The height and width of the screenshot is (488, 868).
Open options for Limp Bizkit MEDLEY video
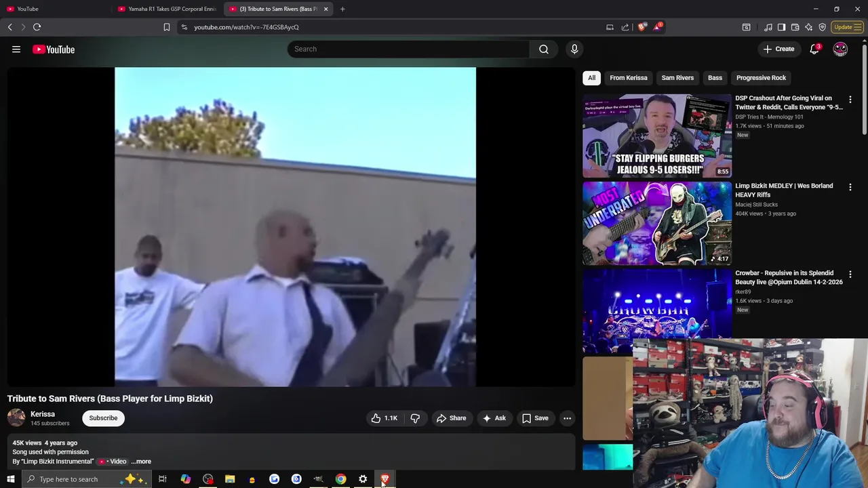point(850,187)
